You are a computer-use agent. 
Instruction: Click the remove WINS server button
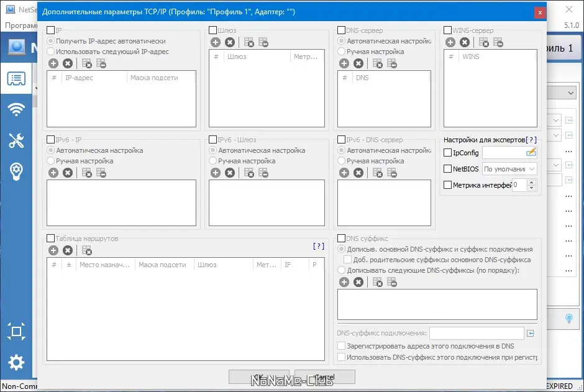(x=465, y=42)
